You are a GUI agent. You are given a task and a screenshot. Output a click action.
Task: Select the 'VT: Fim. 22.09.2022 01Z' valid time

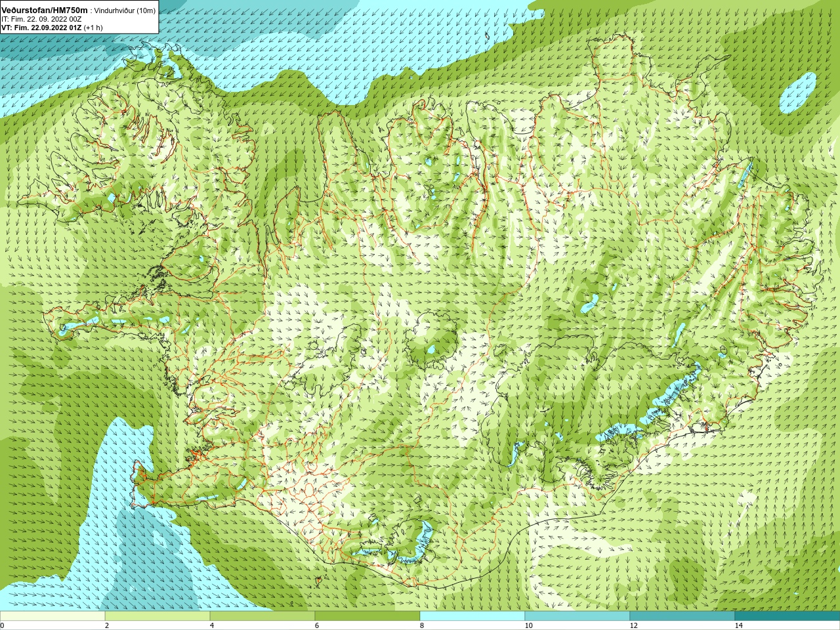click(x=41, y=28)
